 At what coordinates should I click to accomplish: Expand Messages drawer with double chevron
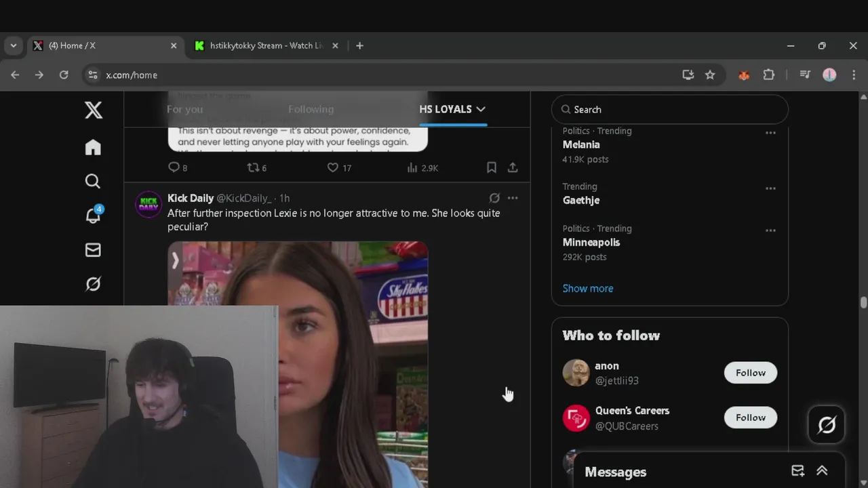click(822, 471)
